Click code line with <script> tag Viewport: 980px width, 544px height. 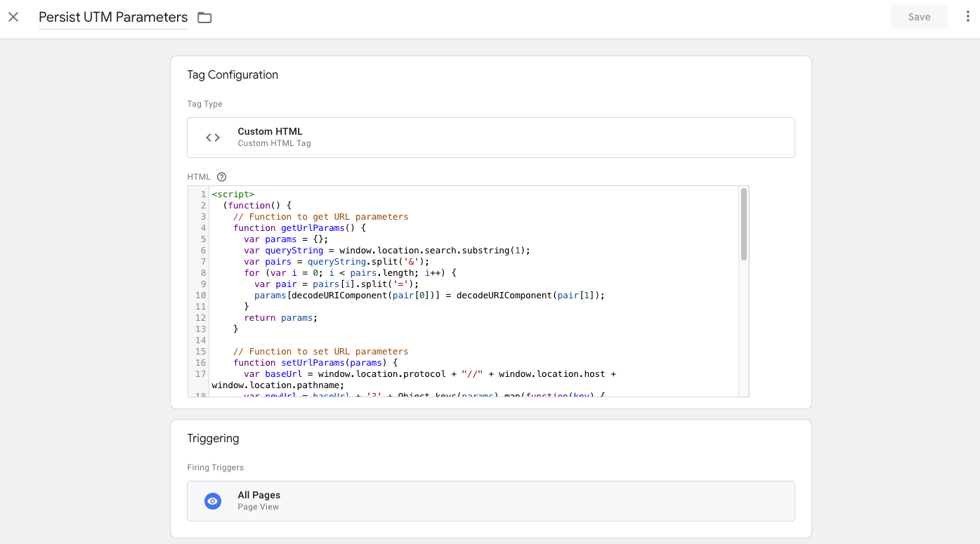pos(233,194)
